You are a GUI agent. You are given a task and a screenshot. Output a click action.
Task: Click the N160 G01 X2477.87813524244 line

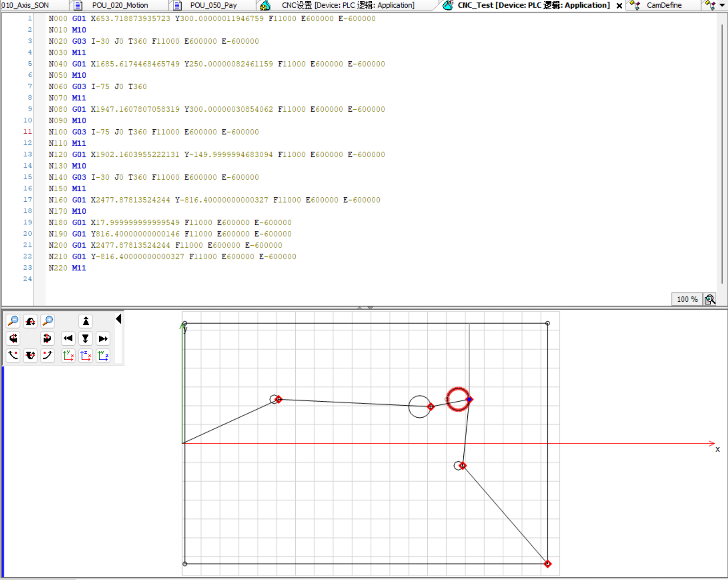point(214,200)
